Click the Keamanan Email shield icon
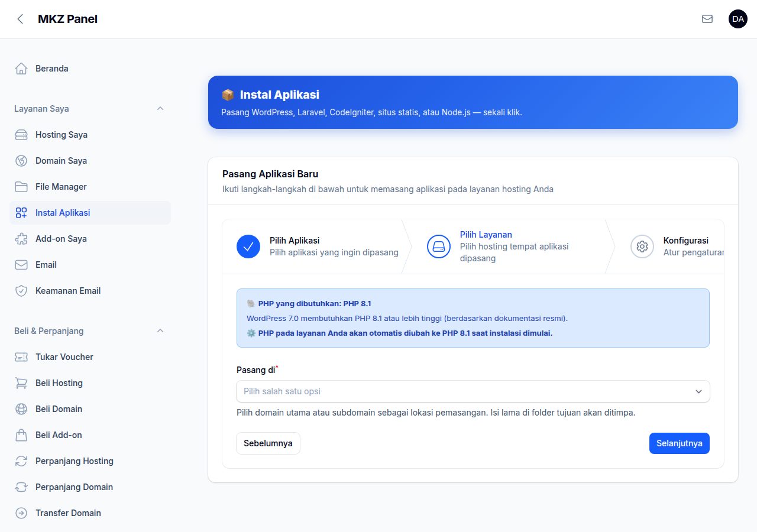The height and width of the screenshot is (532, 757). tap(21, 291)
